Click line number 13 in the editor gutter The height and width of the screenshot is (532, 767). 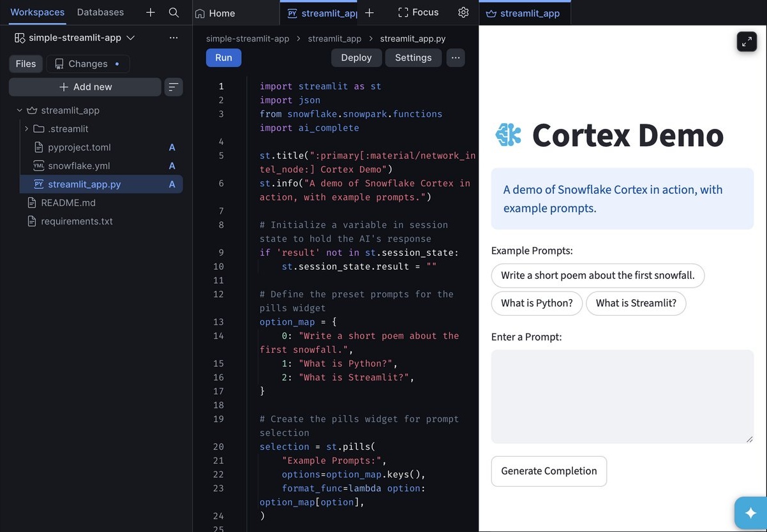tap(219, 322)
